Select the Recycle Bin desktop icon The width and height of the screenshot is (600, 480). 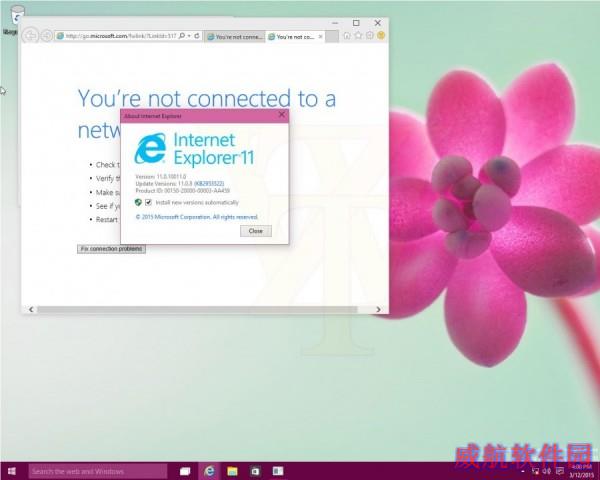(x=15, y=19)
